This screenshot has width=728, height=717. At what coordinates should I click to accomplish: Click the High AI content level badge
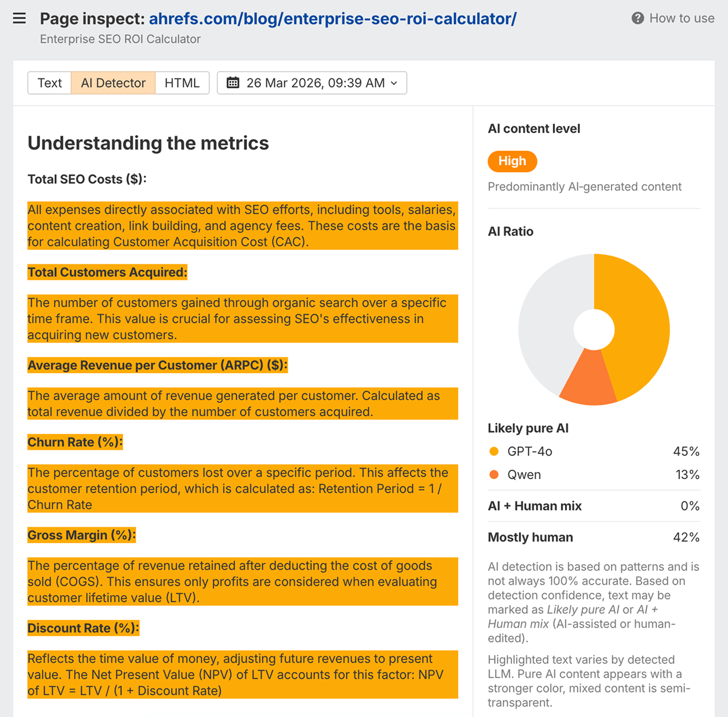(x=512, y=162)
